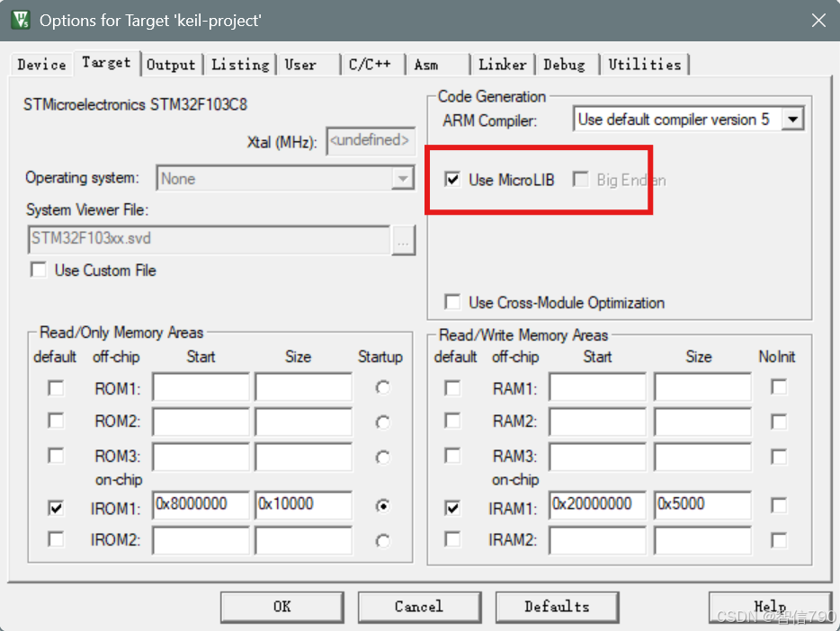
Task: Select the ROM1 Startup radio button
Action: [382, 387]
